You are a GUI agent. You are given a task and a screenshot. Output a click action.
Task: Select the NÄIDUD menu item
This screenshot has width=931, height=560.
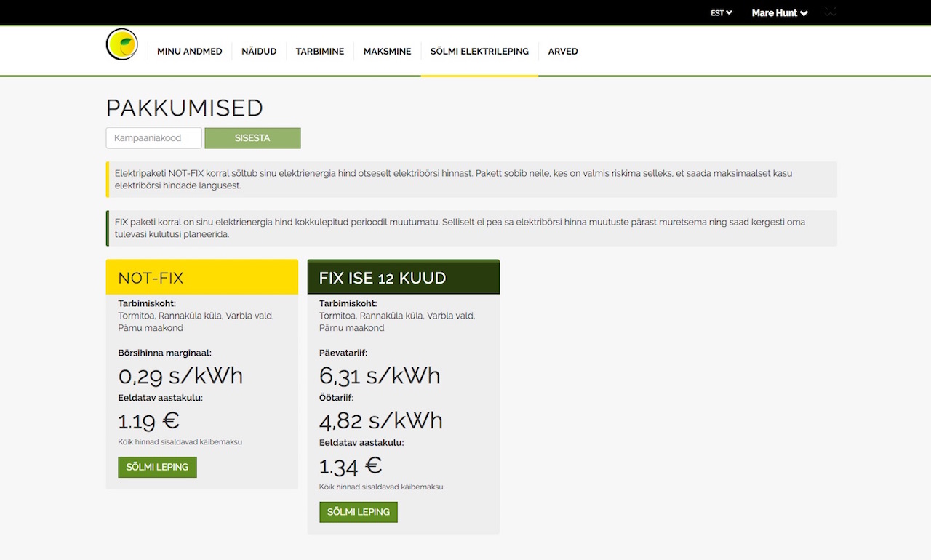pyautogui.click(x=259, y=51)
